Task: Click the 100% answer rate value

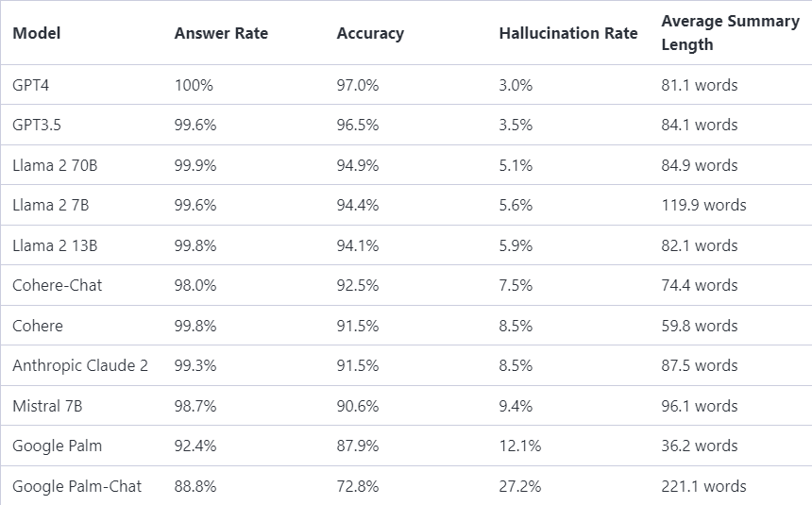Action: 194,85
